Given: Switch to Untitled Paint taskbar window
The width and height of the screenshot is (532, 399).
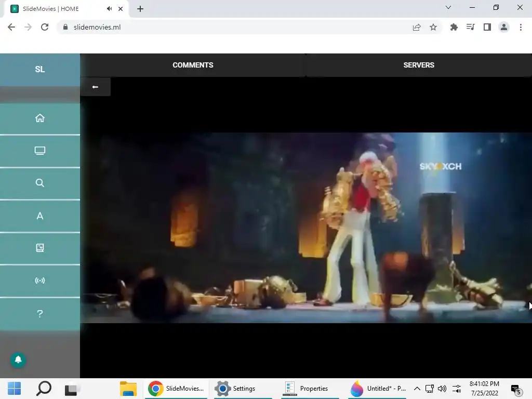Looking at the screenshot, I should coord(377,389).
